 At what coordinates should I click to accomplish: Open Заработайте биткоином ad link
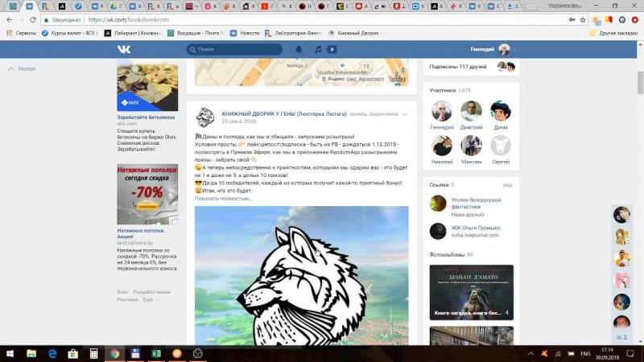(x=146, y=117)
